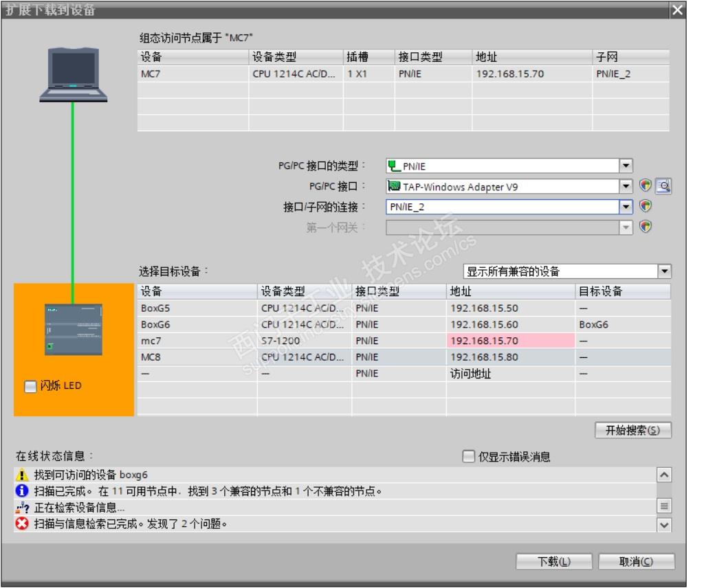The height and width of the screenshot is (588, 704).
Task: Click the S7-1200 device type cell
Action: [x=305, y=341]
